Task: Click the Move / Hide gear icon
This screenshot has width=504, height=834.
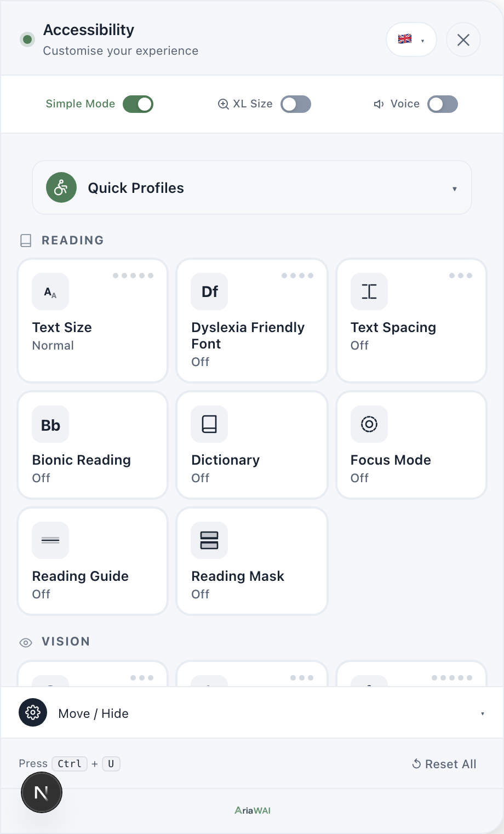Action: (33, 712)
